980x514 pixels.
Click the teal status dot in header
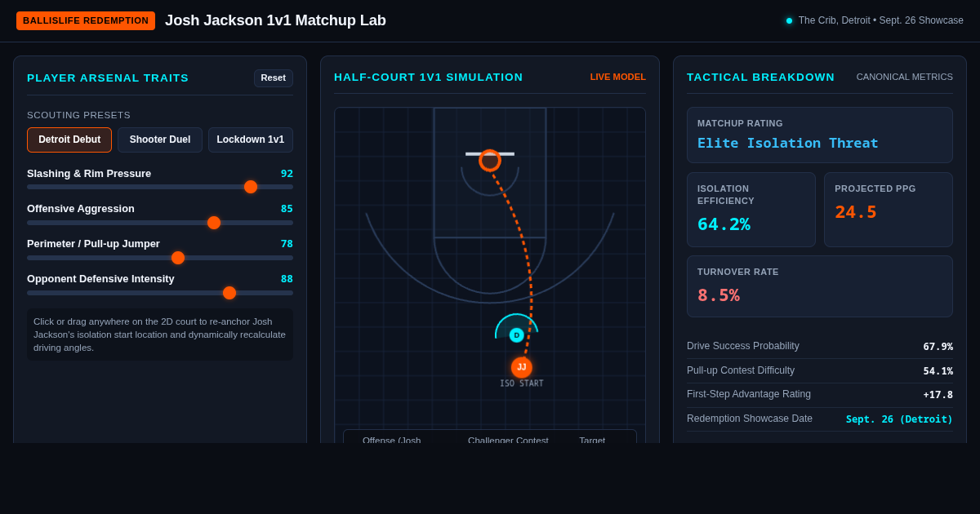click(789, 20)
